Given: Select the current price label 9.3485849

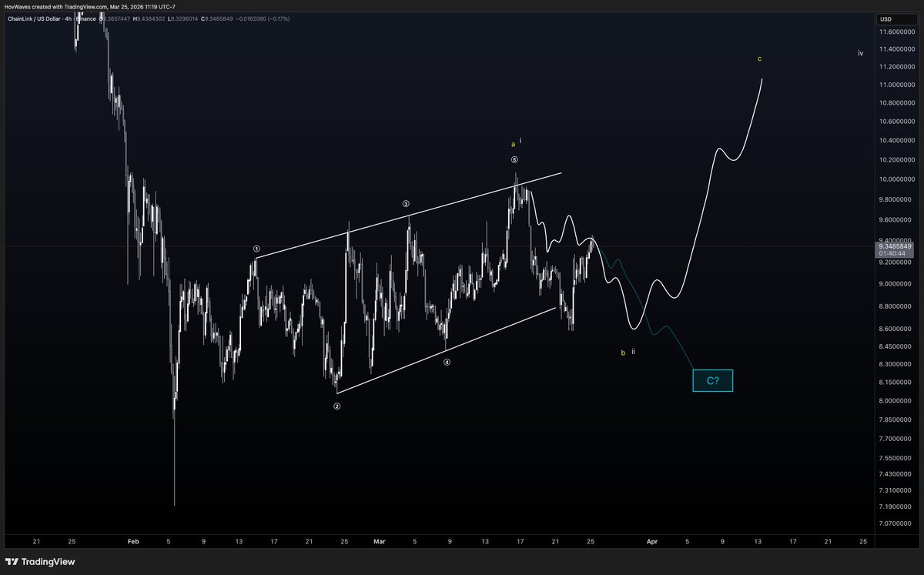Looking at the screenshot, I should pos(896,246).
